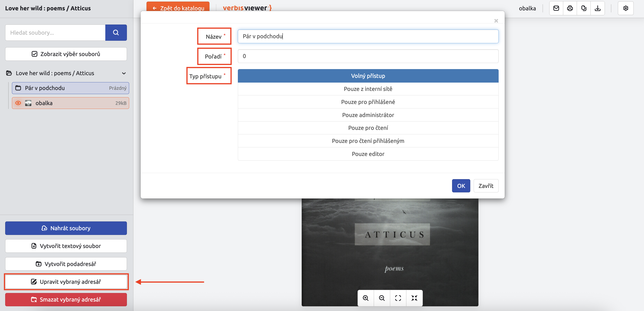Select Pouze pro čtení přihlášeným option
The width and height of the screenshot is (644, 311).
coord(368,141)
